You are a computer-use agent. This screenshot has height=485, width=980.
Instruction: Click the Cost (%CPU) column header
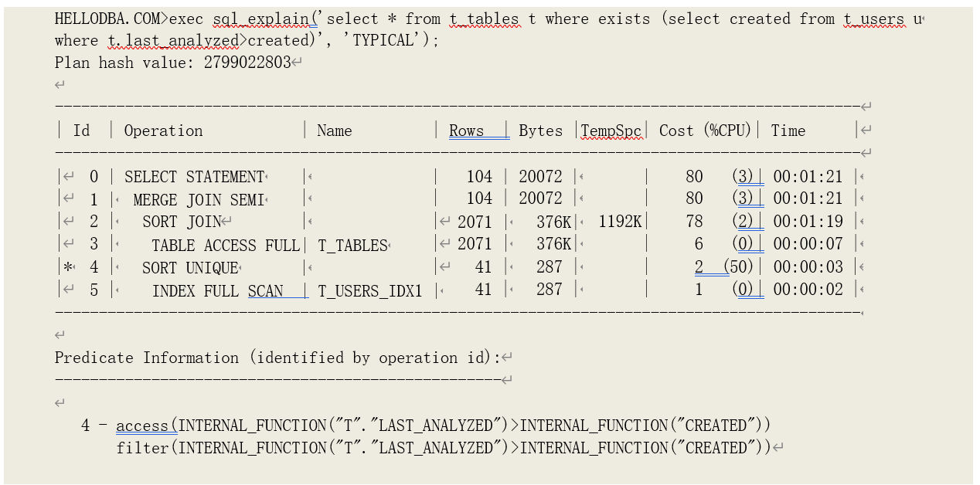(705, 131)
